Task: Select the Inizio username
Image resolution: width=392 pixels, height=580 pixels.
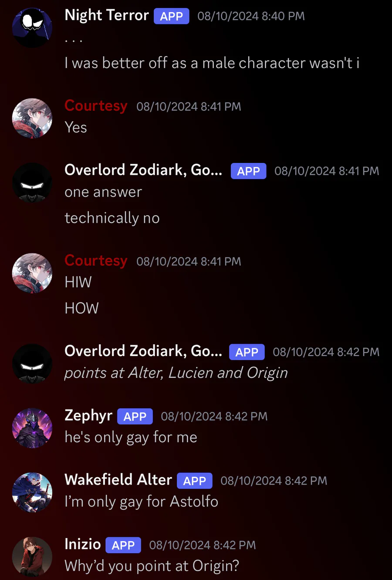Action: point(83,544)
